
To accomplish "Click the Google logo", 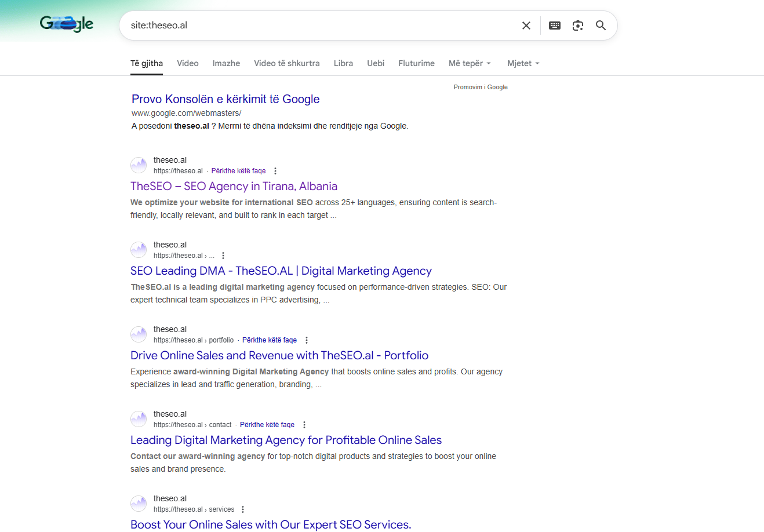I will [67, 24].
